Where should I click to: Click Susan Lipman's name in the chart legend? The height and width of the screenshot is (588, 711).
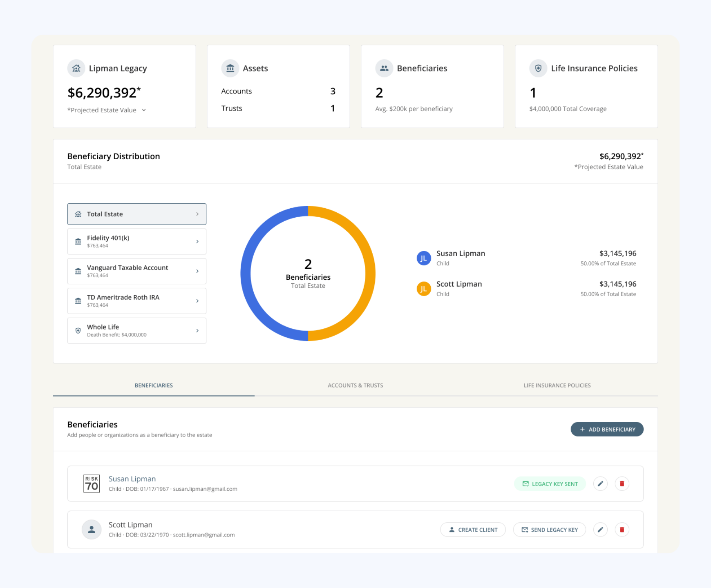click(x=461, y=254)
